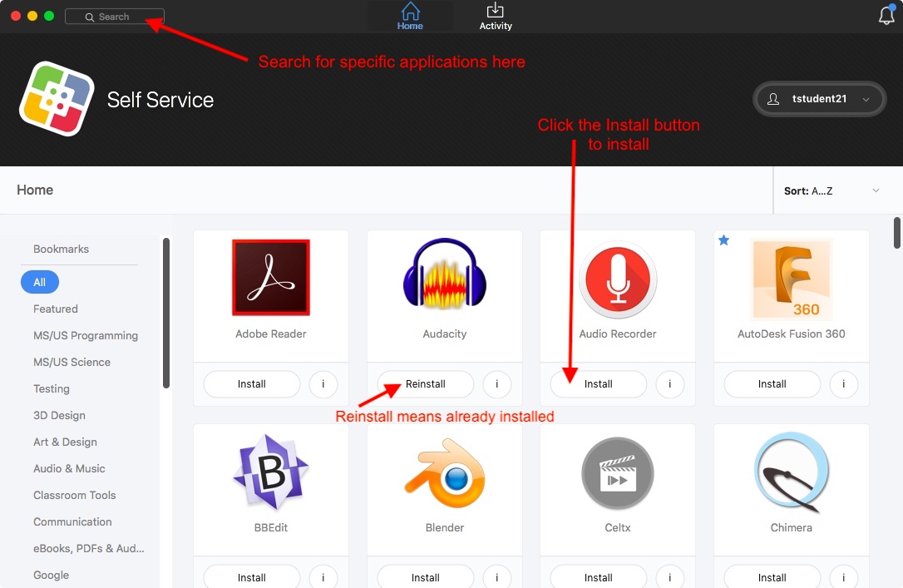Open the eBooks, PDFs & Aud... category
903x588 pixels.
click(89, 548)
